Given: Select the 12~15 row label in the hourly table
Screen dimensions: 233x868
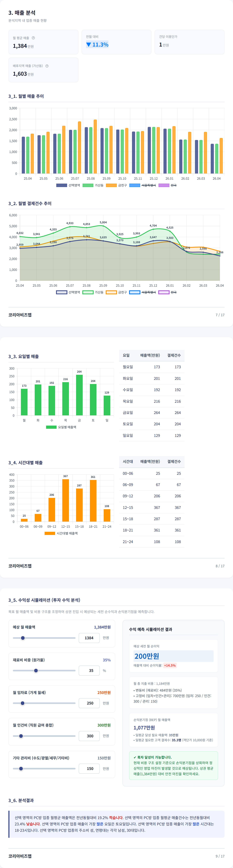Looking at the screenshot, I should (x=128, y=507).
